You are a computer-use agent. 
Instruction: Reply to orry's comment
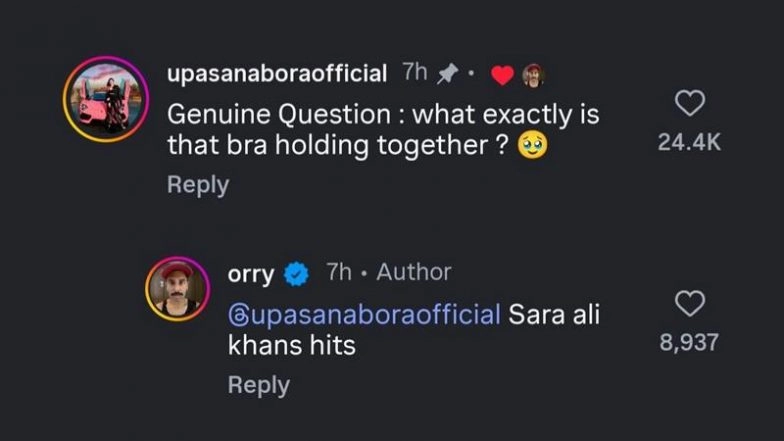pos(259,384)
